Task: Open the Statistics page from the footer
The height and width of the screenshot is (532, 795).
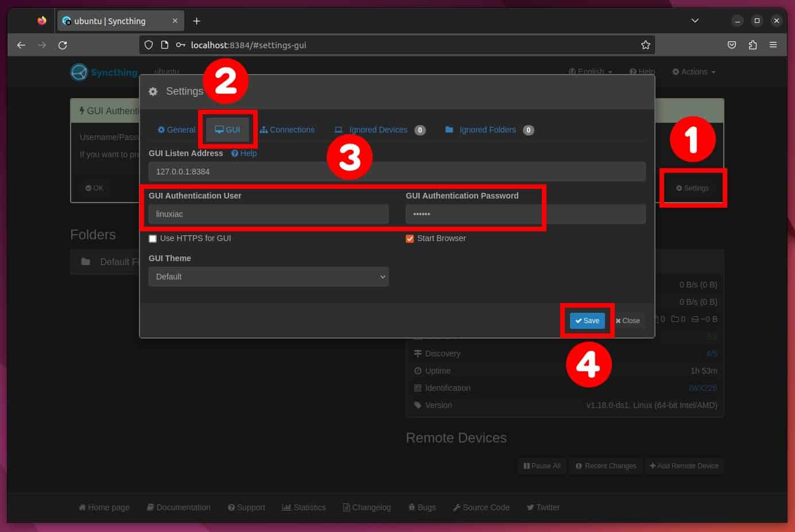Action: point(304,507)
